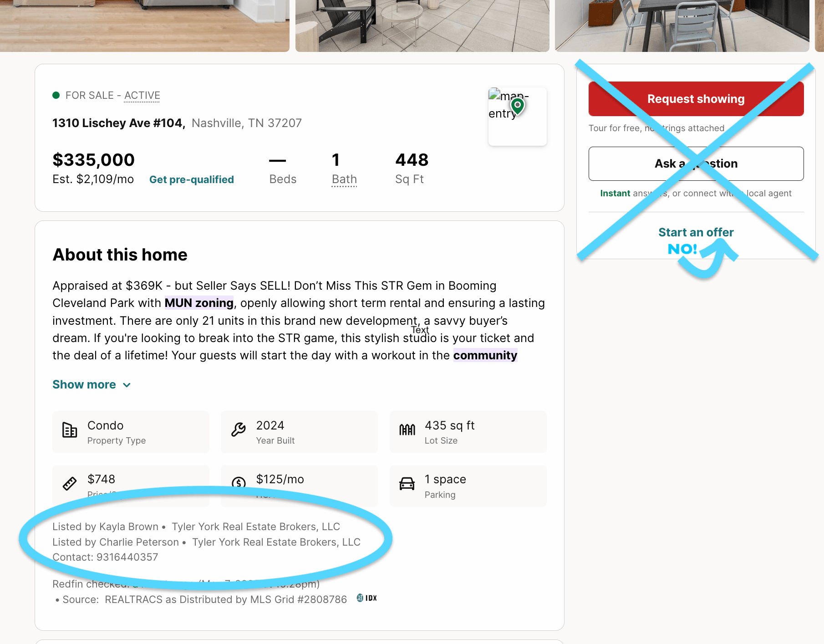Click the ruler icon beside $748
This screenshot has height=644, width=824.
[70, 484]
